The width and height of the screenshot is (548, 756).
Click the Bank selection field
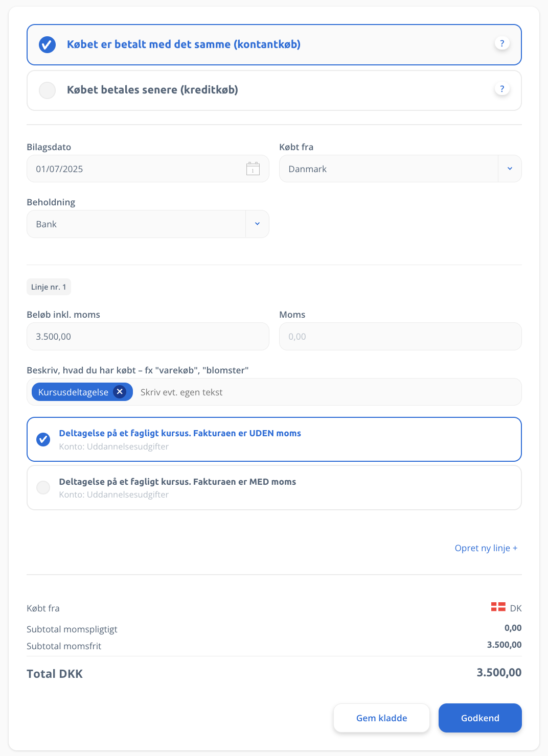(148, 224)
